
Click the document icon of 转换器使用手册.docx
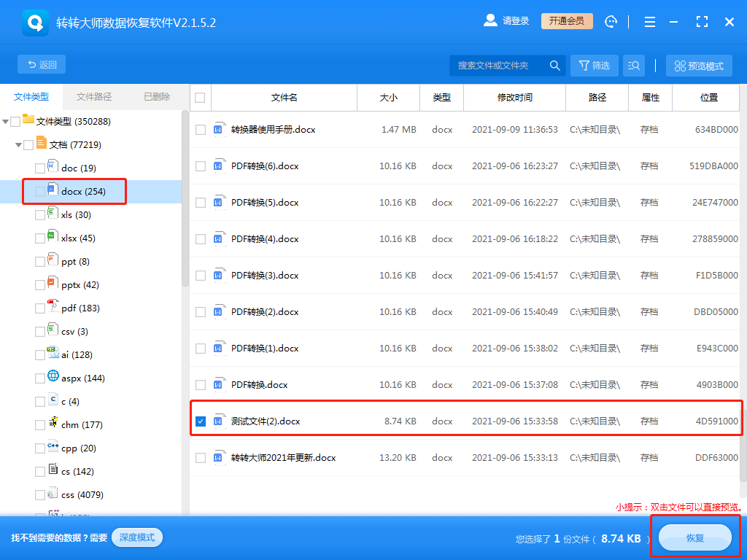(219, 129)
